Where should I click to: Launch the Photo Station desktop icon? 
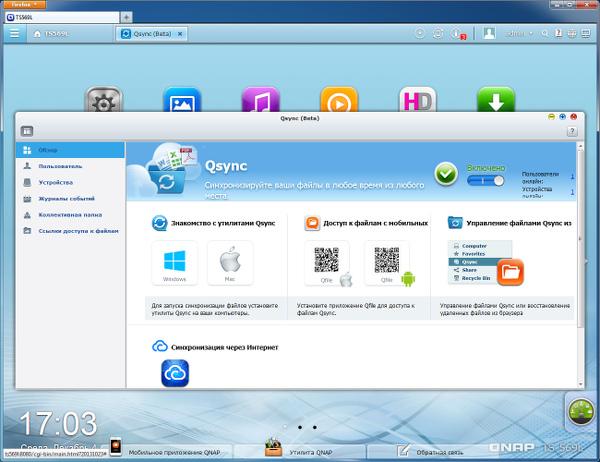coord(182,100)
